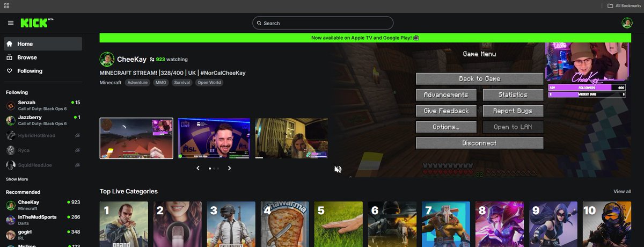Viewport: 644px width, 247px height.
Task: Unmute the featured stream player
Action: (338, 169)
